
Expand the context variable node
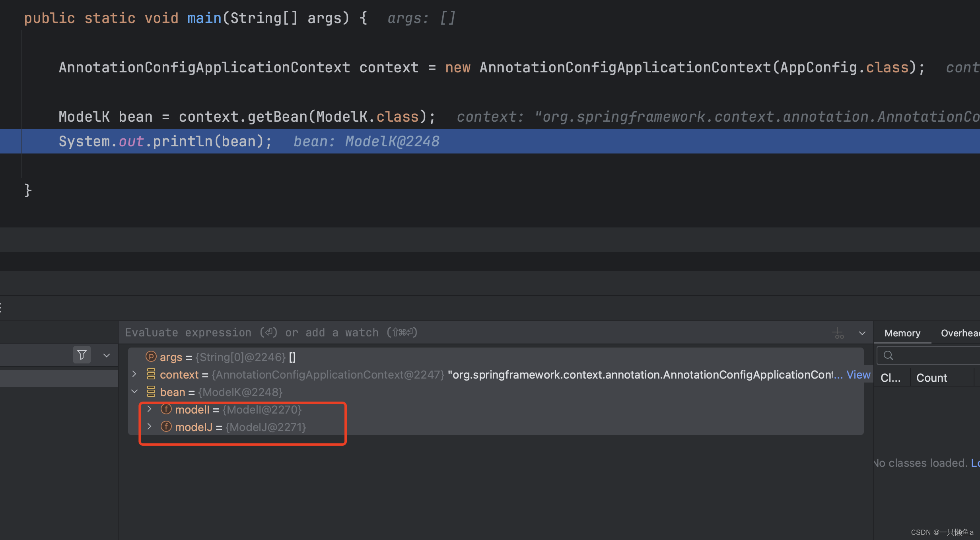point(134,374)
